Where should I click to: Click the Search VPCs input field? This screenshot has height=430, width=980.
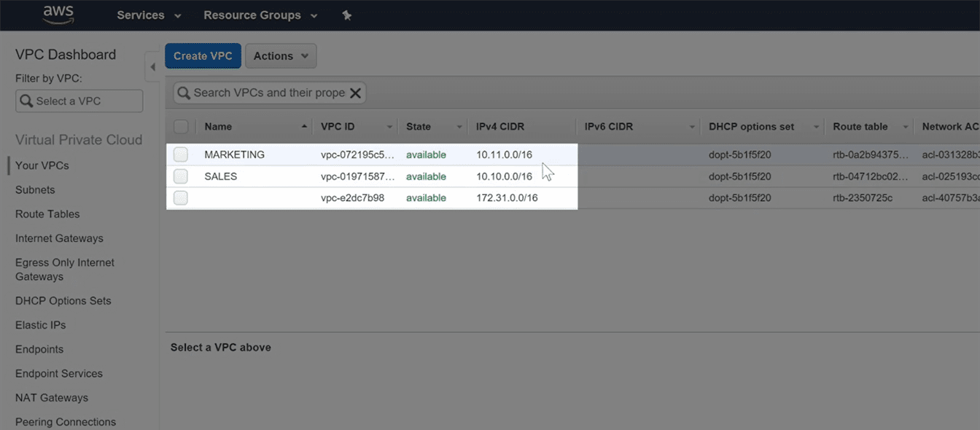(268, 93)
